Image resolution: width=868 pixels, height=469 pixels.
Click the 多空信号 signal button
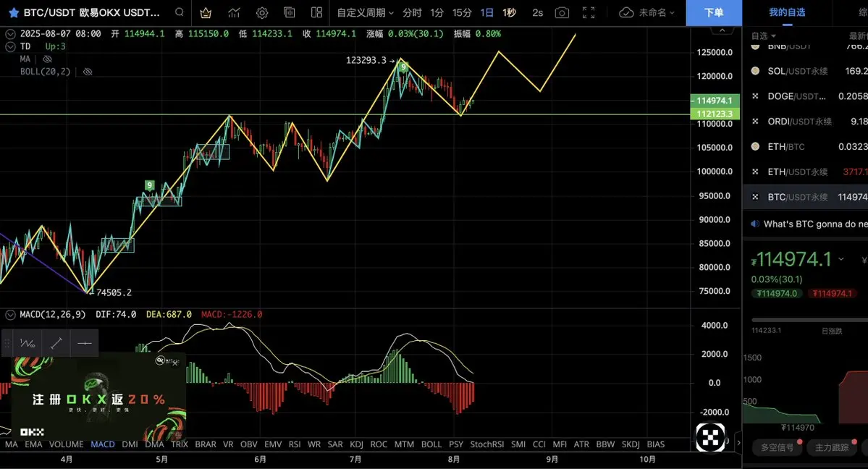[777, 447]
